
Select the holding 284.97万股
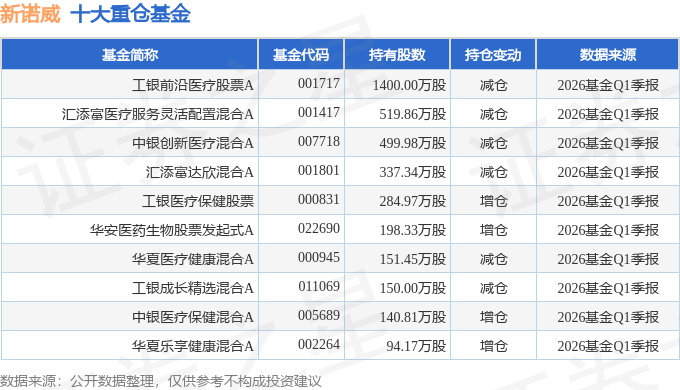(x=412, y=201)
